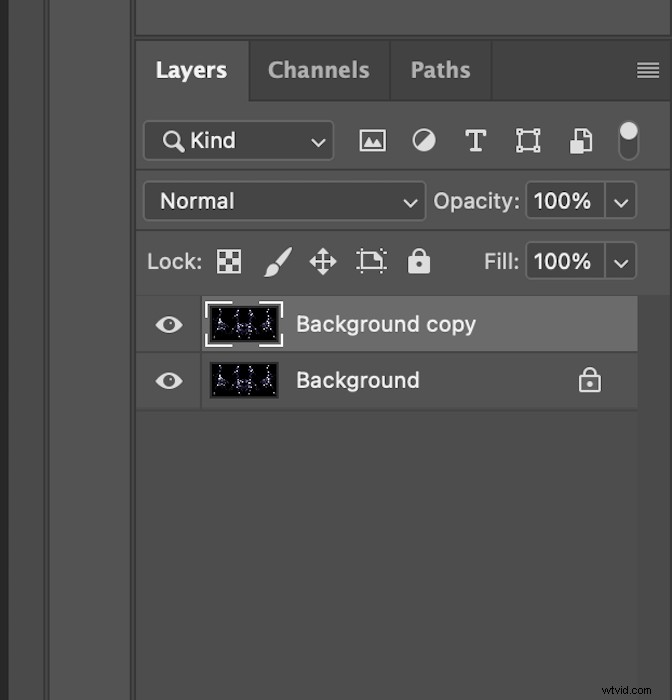This screenshot has height=700, width=672.
Task: Select the Background layer thumbnail
Action: pyautogui.click(x=244, y=380)
